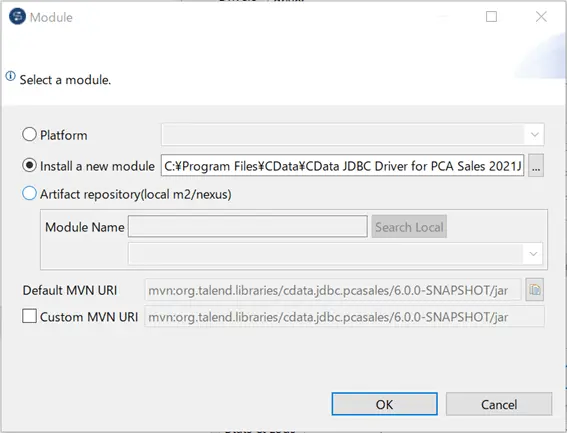Click the Search Local button
Screen dimensions: 567x433
409,227
